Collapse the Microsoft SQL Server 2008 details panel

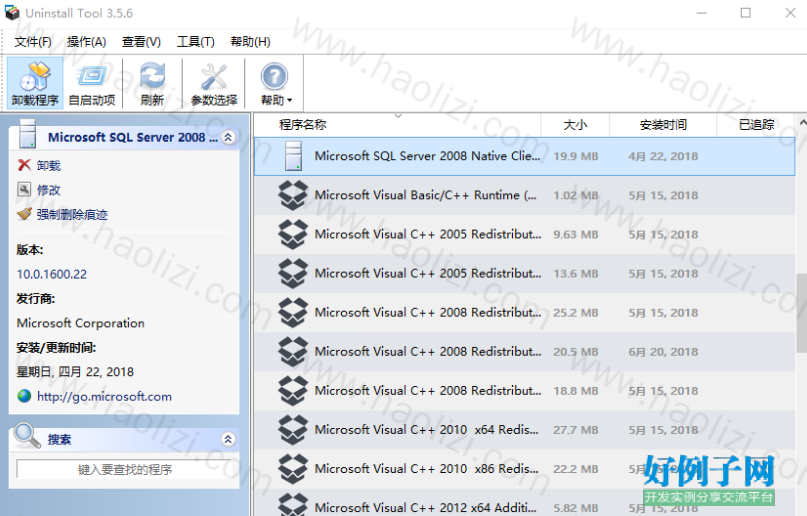[229, 137]
